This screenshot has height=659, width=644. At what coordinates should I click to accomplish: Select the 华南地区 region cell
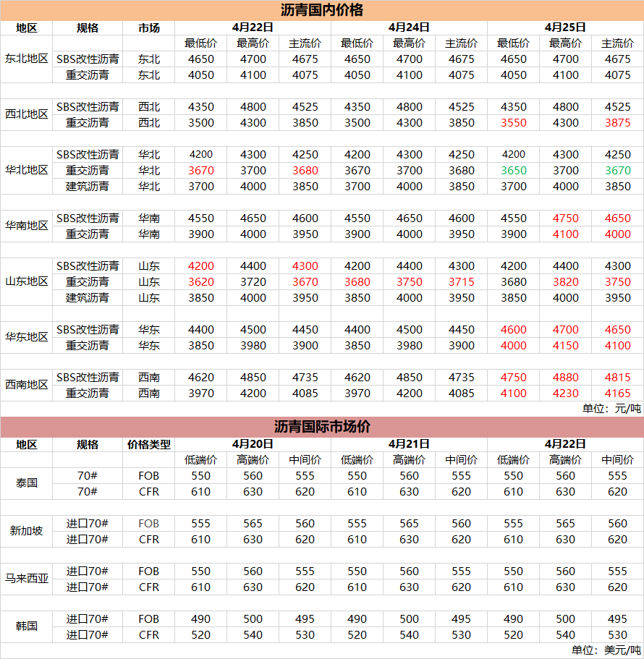(27, 226)
